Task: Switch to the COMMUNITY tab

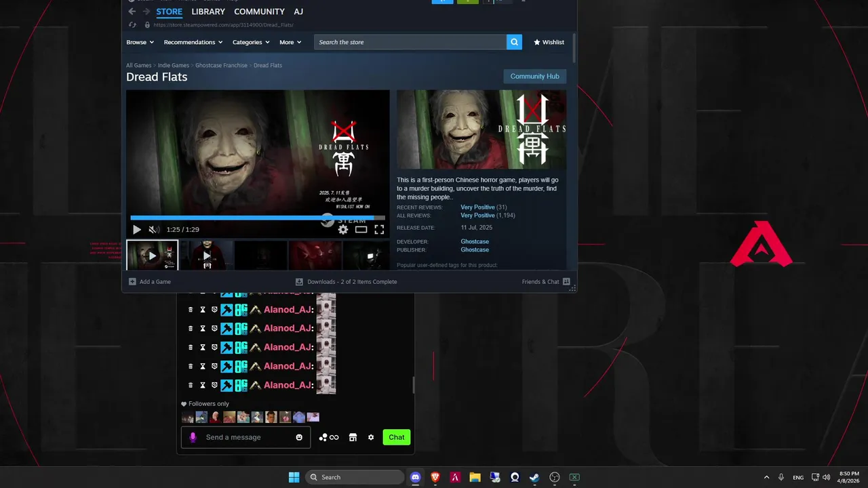Action: 259,12
